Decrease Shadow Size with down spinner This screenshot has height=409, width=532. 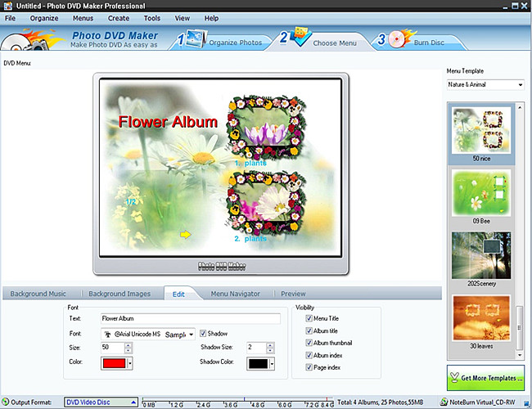click(270, 350)
